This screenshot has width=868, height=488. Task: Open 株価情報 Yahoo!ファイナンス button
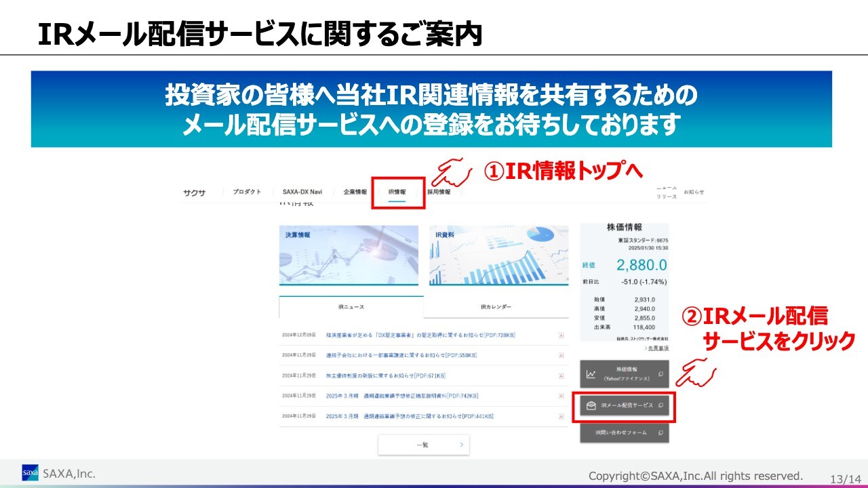[625, 374]
